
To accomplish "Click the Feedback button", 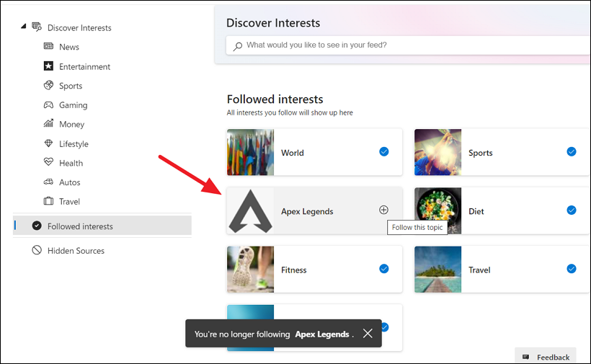I will [546, 357].
